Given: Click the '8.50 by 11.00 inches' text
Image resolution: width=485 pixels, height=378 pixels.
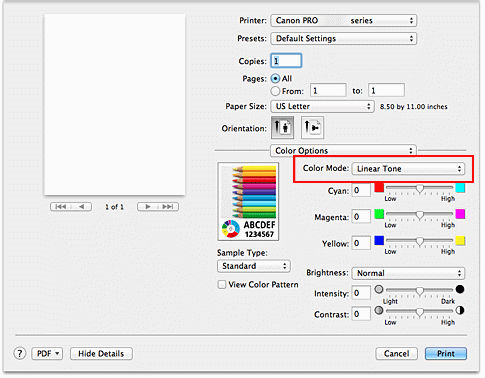Looking at the screenshot, I should click(x=414, y=107).
